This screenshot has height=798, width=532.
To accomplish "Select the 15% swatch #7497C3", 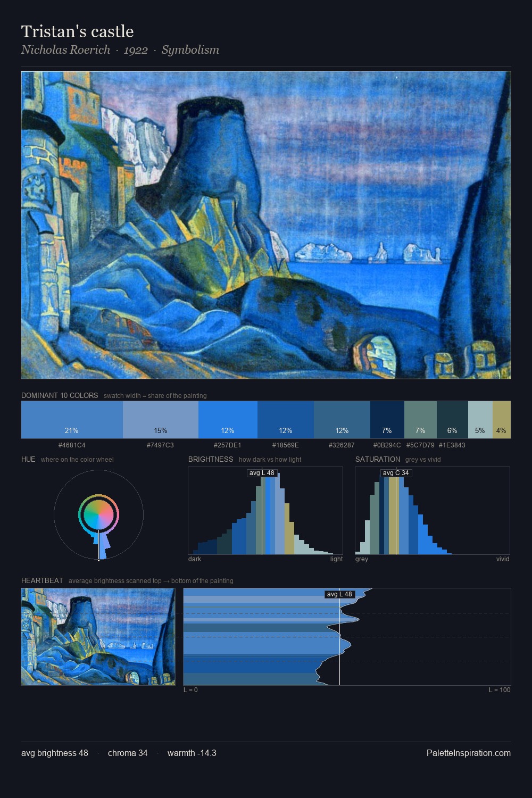I will pos(161,420).
